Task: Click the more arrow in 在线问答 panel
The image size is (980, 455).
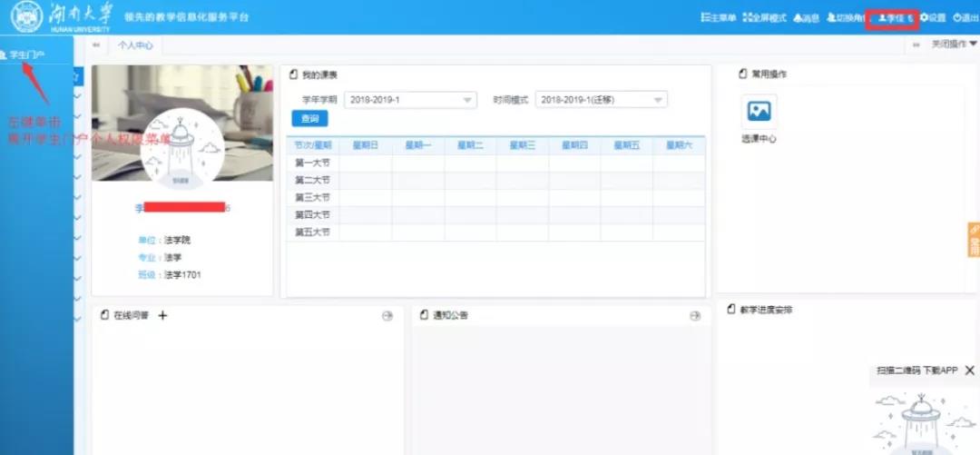Action: click(x=387, y=315)
